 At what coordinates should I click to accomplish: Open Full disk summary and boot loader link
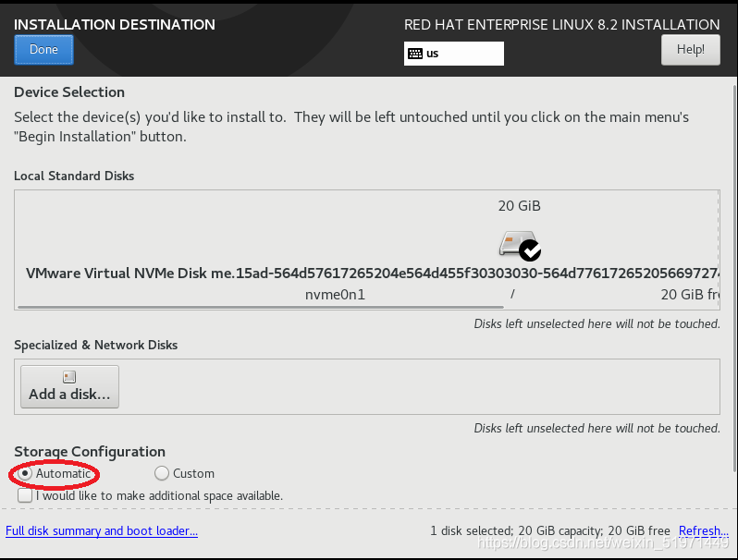click(102, 530)
